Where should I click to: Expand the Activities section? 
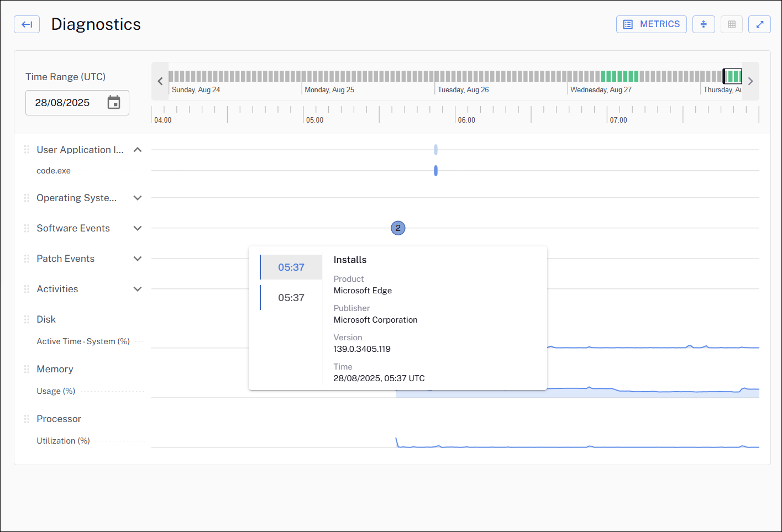(x=138, y=289)
